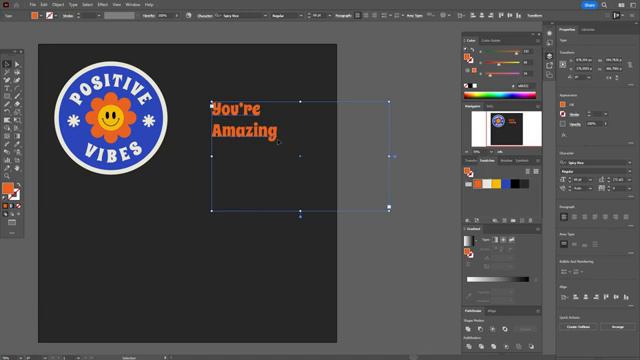Switch to the Libraries tab
Viewport: 640px width, 360px height.
(588, 30)
